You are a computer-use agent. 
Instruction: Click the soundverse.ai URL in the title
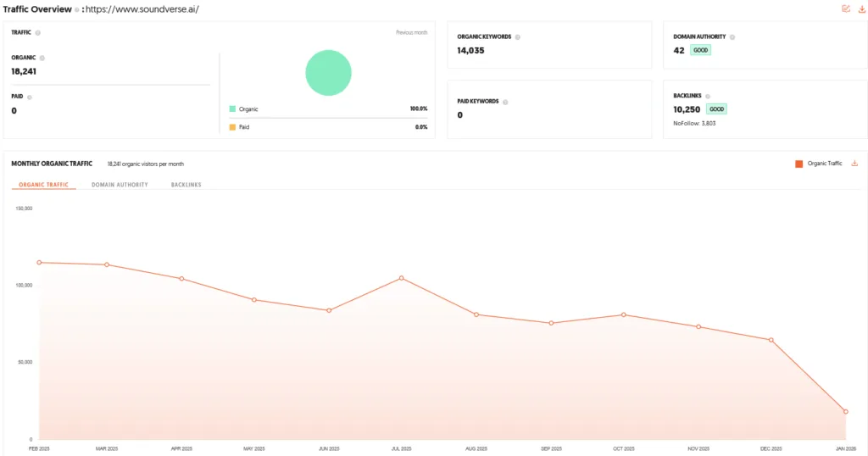(142, 9)
